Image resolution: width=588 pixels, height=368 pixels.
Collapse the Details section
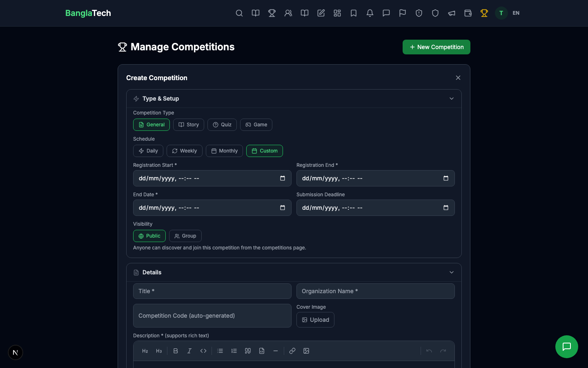pos(452,272)
